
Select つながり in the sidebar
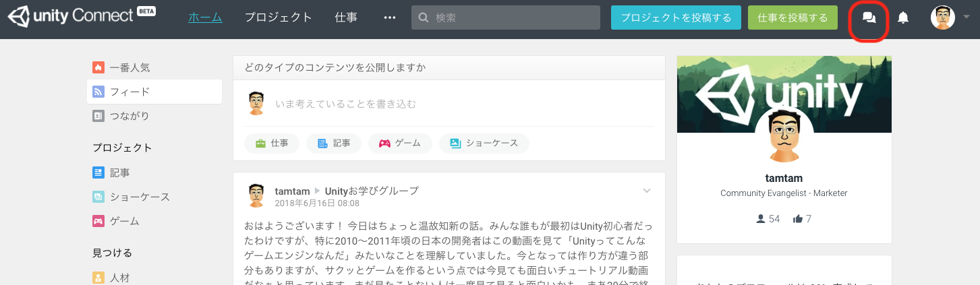point(154,116)
